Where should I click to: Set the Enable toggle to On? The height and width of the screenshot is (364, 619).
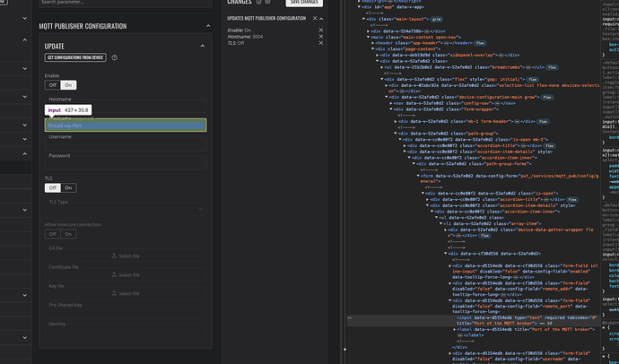[x=68, y=85]
